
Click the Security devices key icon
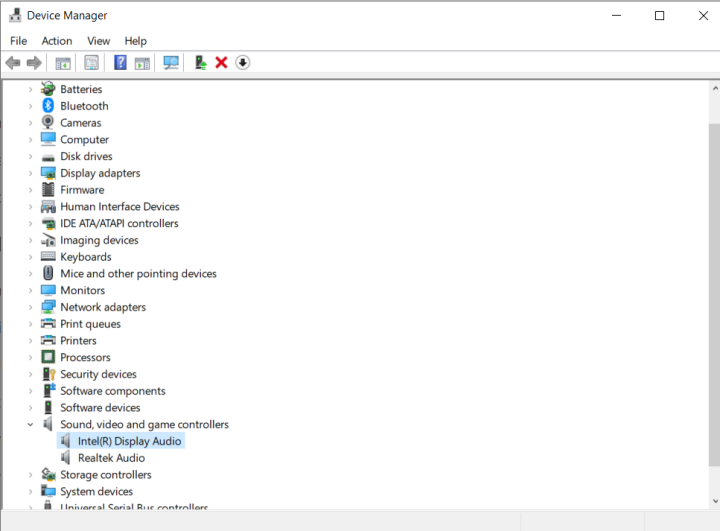pyautogui.click(x=49, y=374)
